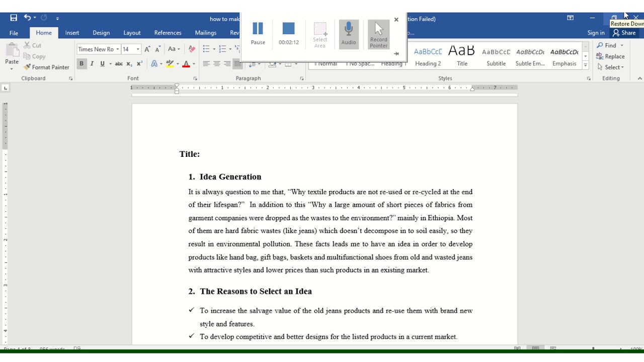Toggle Record Pointer option
Viewport: 644px width, 362px height.
pyautogui.click(x=379, y=35)
